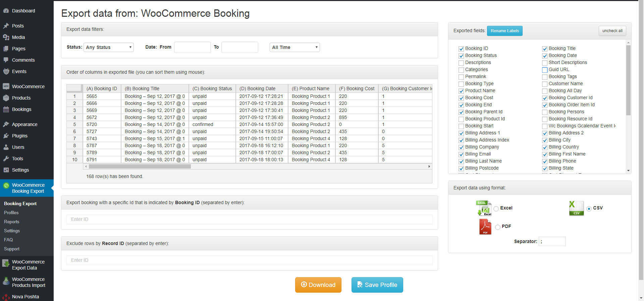The height and width of the screenshot is (301, 644).
Task: Click the Dashboard gauge icon
Action: [6, 11]
